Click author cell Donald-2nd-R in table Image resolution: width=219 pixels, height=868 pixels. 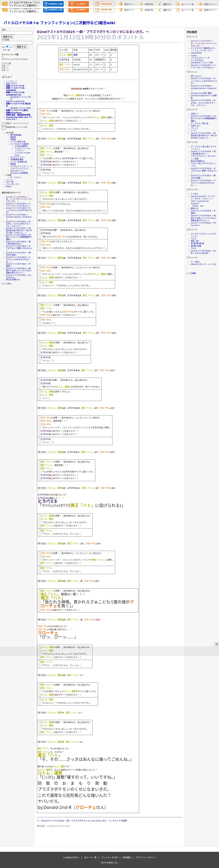point(80,69)
